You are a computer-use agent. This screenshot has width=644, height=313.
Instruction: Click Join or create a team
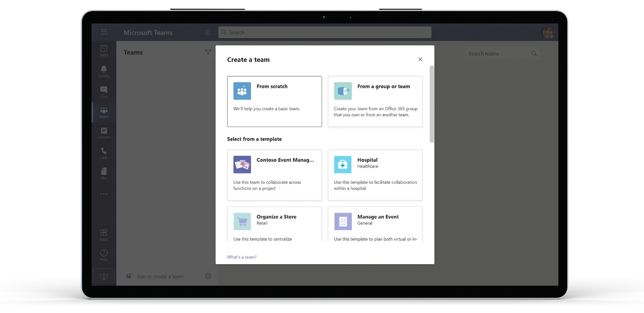(160, 276)
